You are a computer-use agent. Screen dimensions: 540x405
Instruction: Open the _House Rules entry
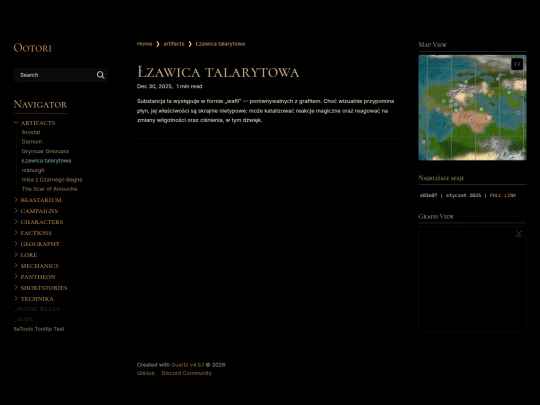pyautogui.click(x=37, y=309)
